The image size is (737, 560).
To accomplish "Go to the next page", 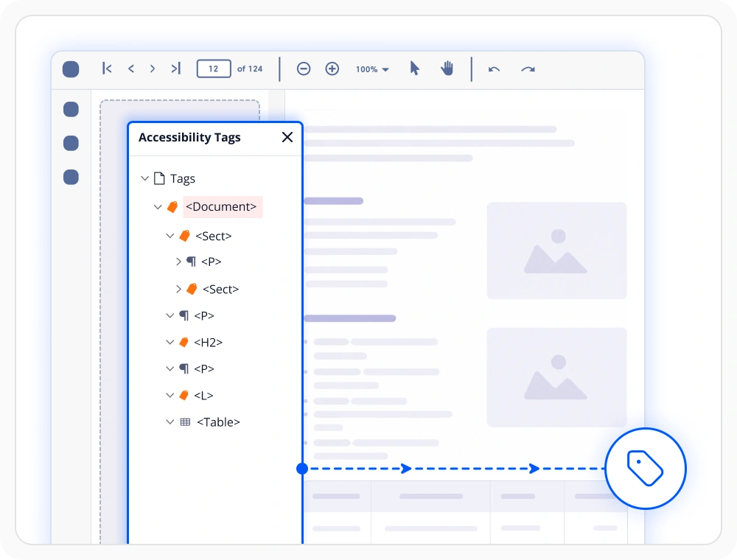I will tap(153, 69).
